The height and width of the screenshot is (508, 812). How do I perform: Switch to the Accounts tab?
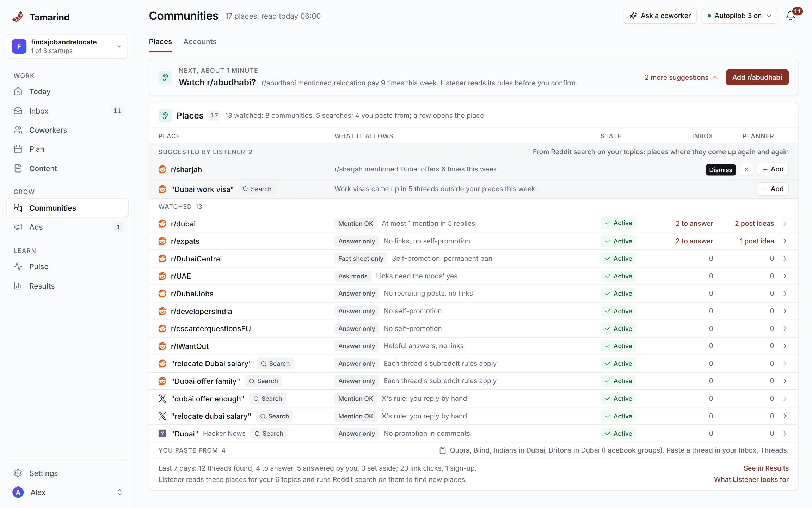pos(200,42)
